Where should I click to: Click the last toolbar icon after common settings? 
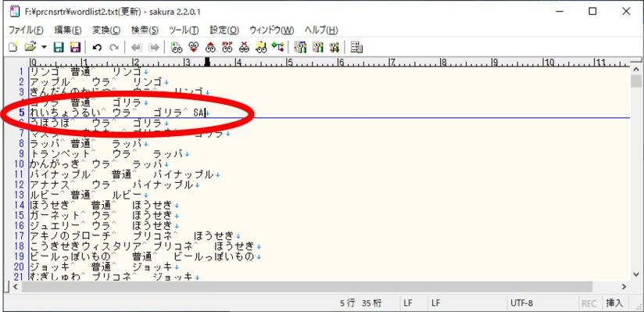point(356,47)
